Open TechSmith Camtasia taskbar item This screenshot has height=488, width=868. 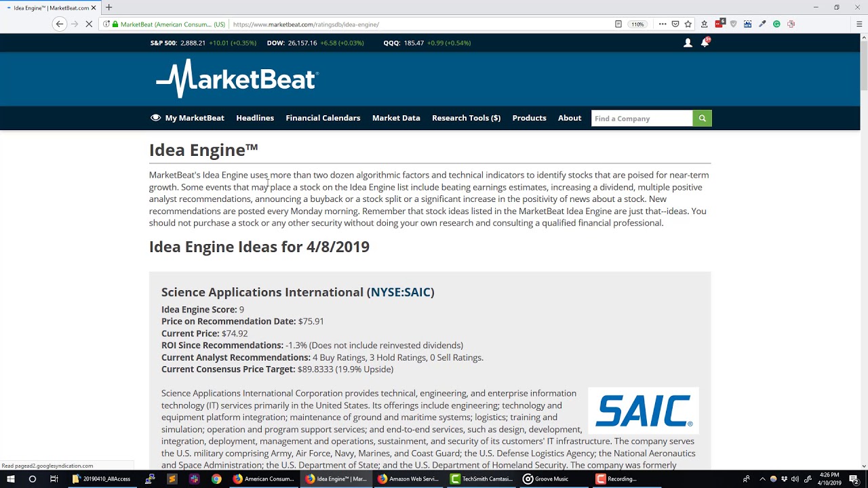(x=481, y=479)
